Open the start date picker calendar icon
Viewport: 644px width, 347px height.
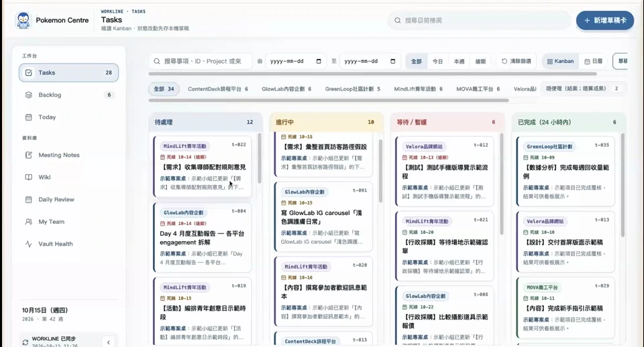[319, 61]
